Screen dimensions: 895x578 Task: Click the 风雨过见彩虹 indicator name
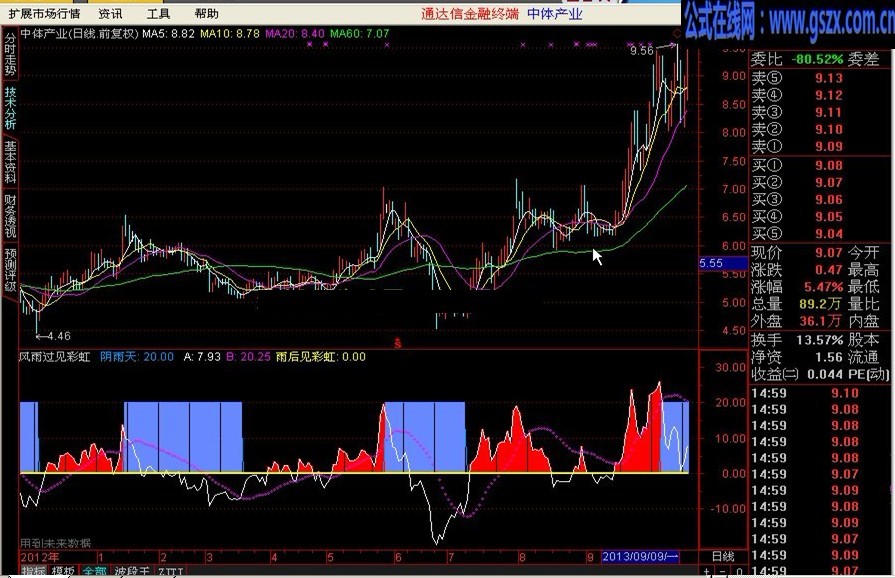coord(55,357)
